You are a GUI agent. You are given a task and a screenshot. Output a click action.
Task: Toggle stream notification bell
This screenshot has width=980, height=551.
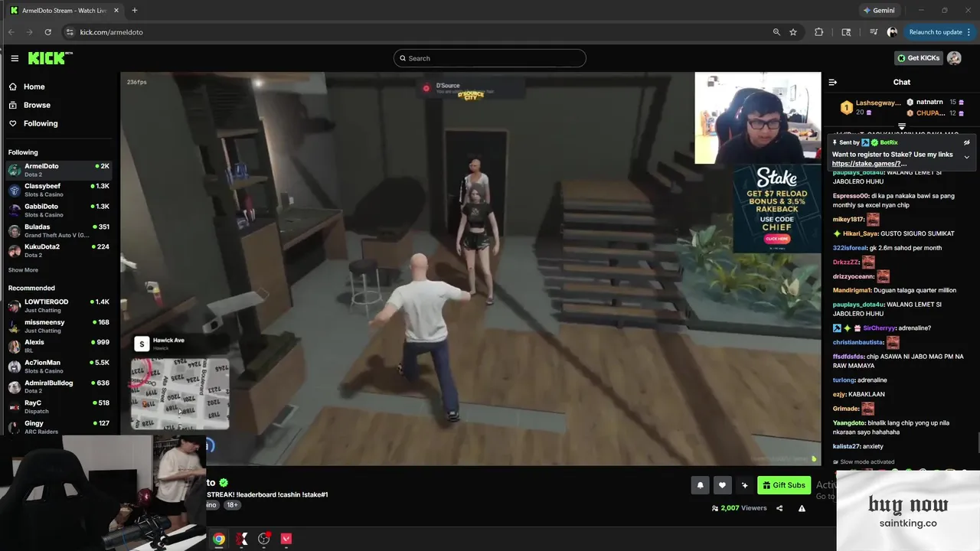click(700, 485)
